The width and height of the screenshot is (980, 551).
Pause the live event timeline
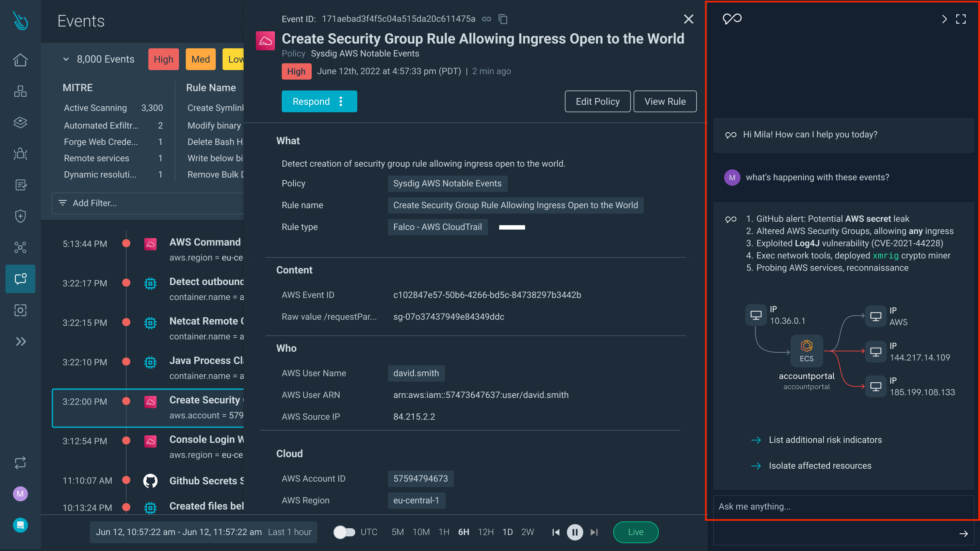click(574, 532)
